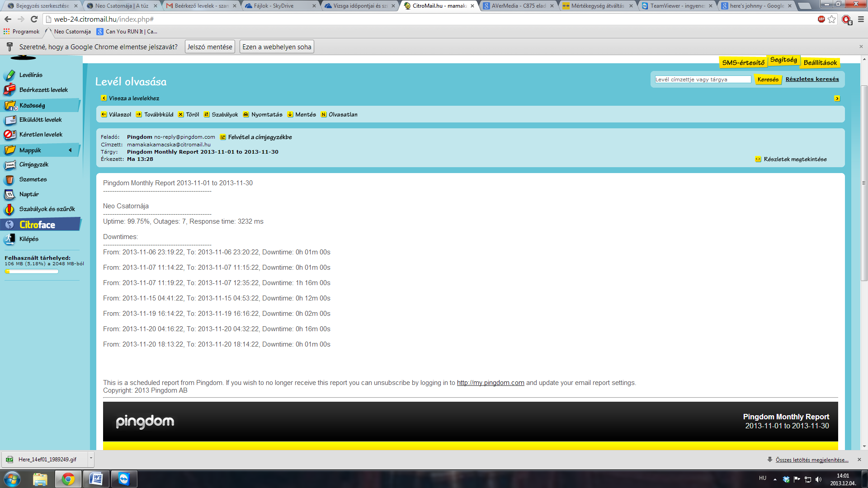This screenshot has height=488, width=868.
Task: Click the page vertical scrollbar
Action: [x=864, y=183]
